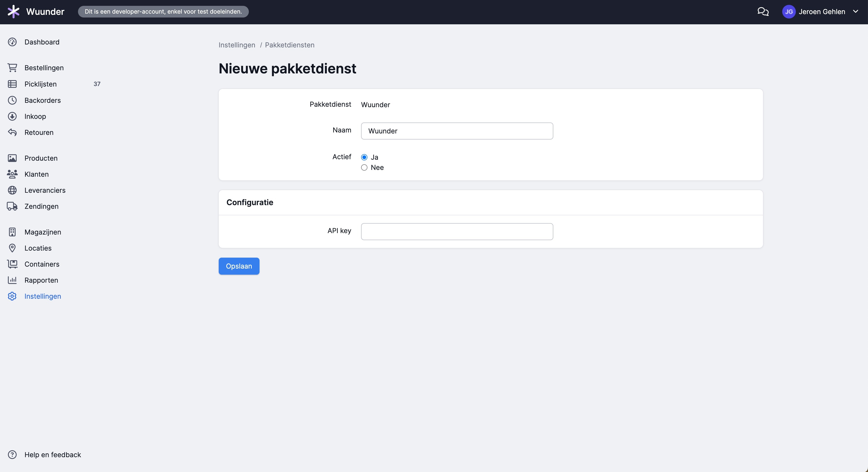This screenshot has height=472, width=868.
Task: Open Picklijsten in the sidebar
Action: 40,84
